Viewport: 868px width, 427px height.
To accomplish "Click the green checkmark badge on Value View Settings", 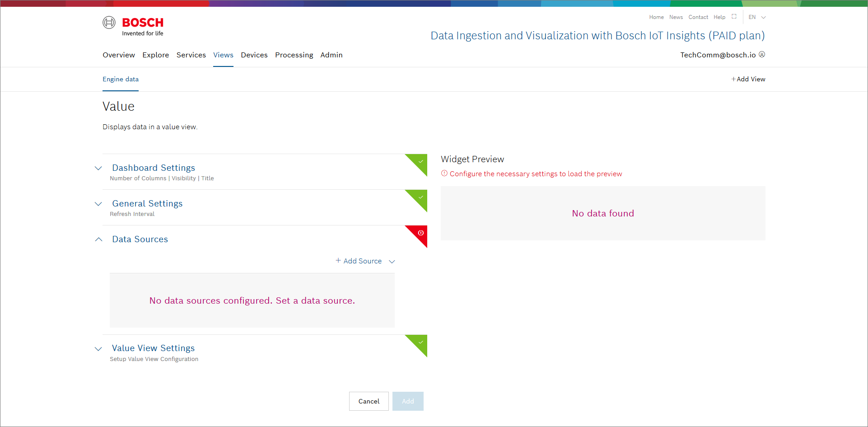I will coord(420,342).
